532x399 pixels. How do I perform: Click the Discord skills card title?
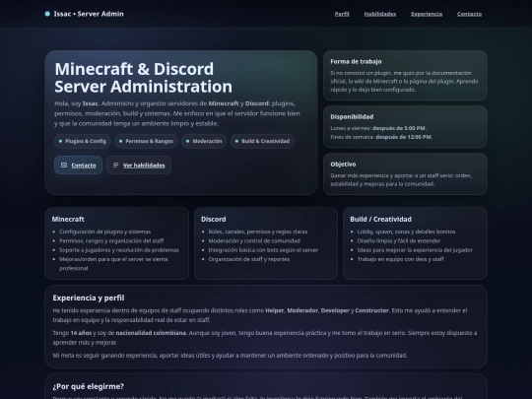pyautogui.click(x=214, y=219)
